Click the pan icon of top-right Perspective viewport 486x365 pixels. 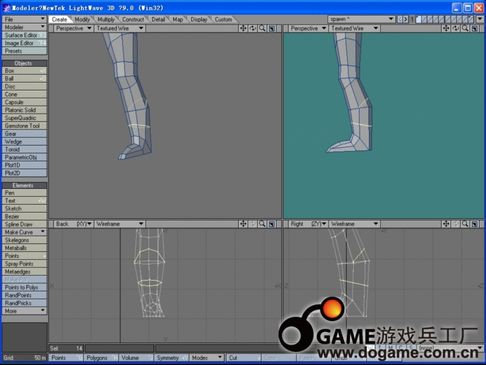tap(446, 28)
